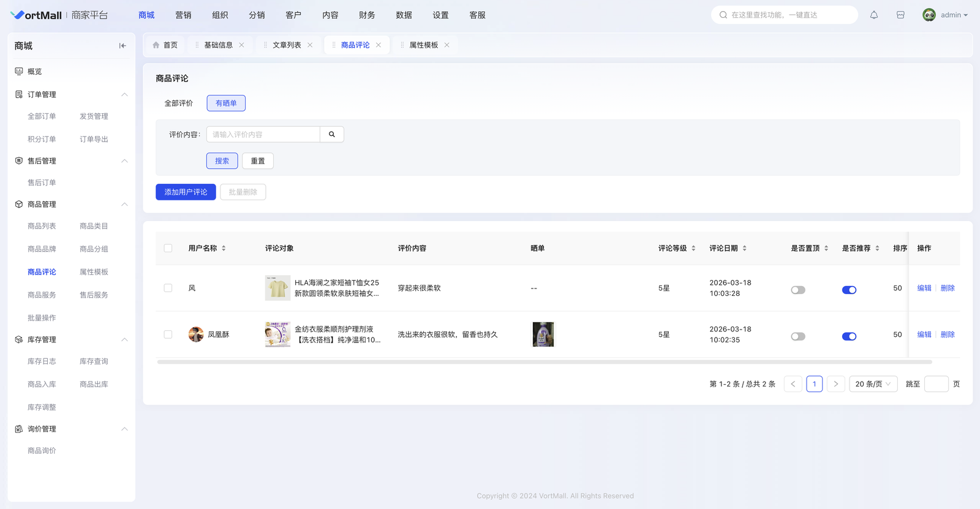Switch to the 全部评价 filter tab
The width and height of the screenshot is (980, 509).
tap(178, 104)
